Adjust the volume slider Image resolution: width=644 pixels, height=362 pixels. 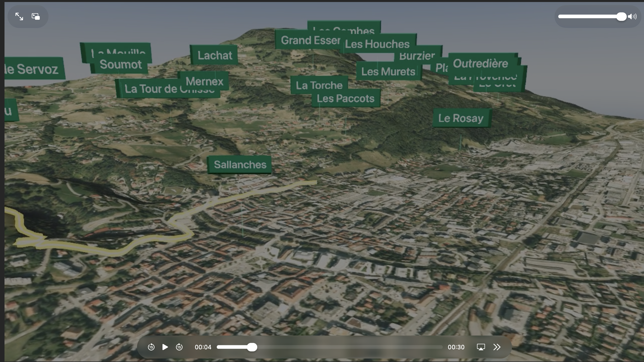[x=592, y=16]
